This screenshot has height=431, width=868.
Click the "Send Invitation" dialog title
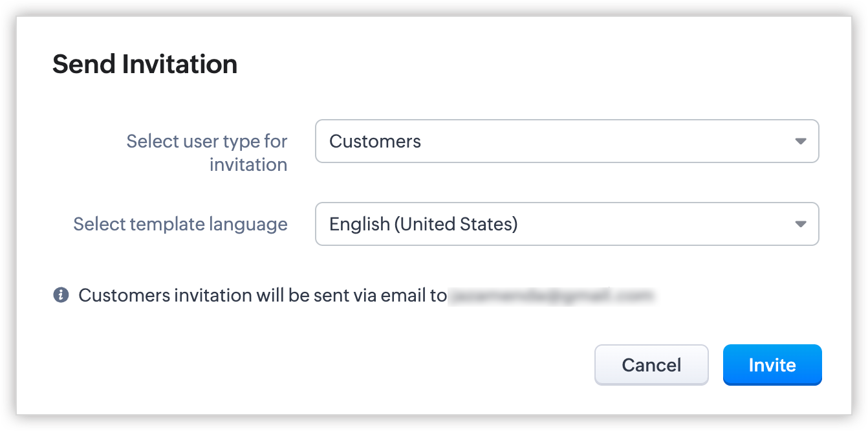pyautogui.click(x=145, y=64)
